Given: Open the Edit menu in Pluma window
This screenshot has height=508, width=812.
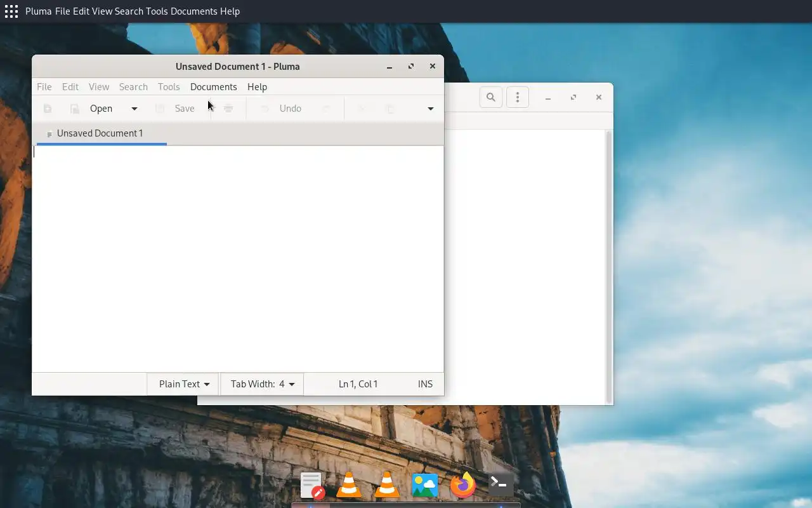Looking at the screenshot, I should pyautogui.click(x=70, y=87).
